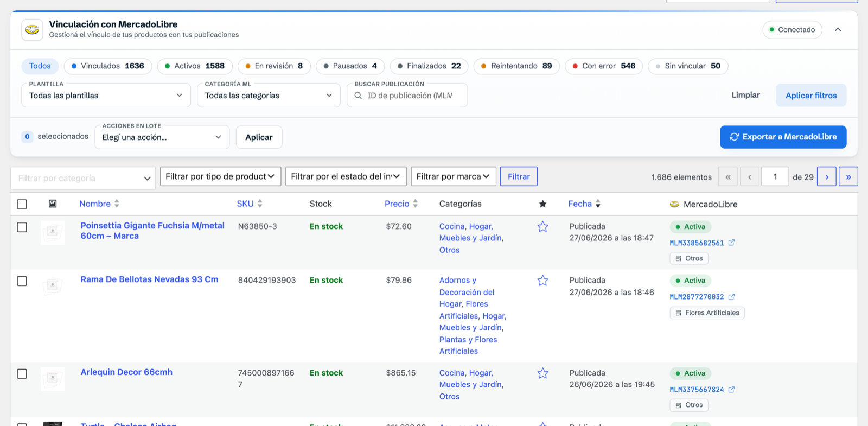Go to first page arrow
This screenshot has height=426, width=868.
pyautogui.click(x=728, y=177)
